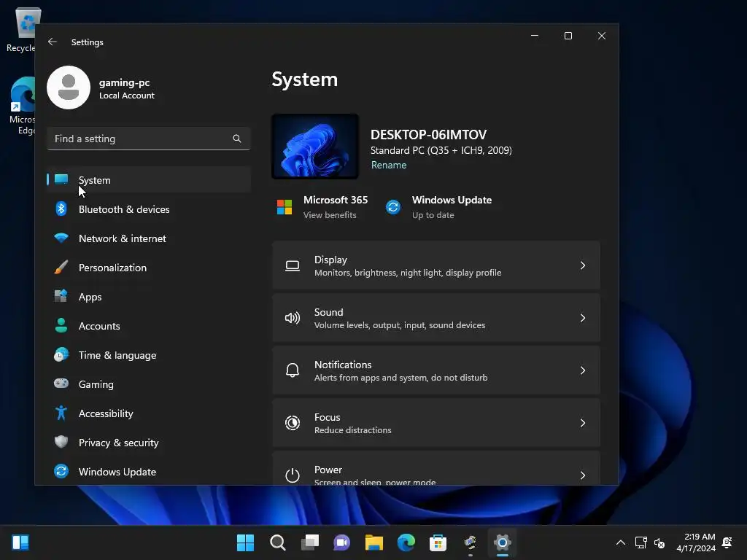Click the search magnifier in Find a setting

(237, 139)
